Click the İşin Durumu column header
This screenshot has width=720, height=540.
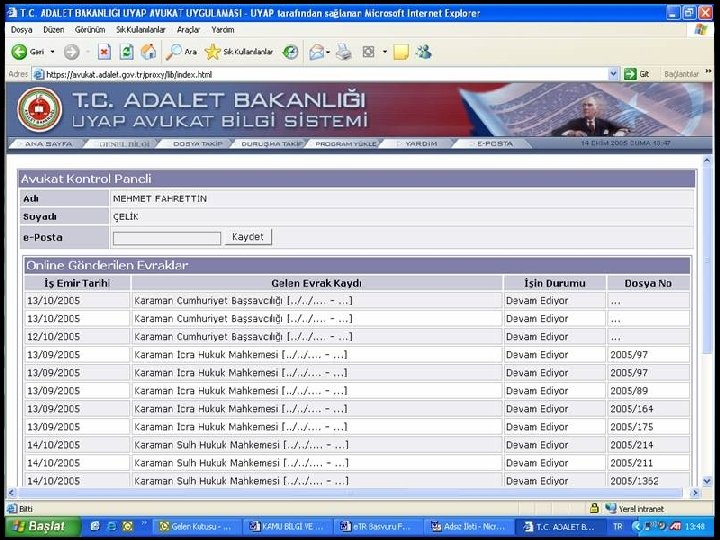click(555, 283)
